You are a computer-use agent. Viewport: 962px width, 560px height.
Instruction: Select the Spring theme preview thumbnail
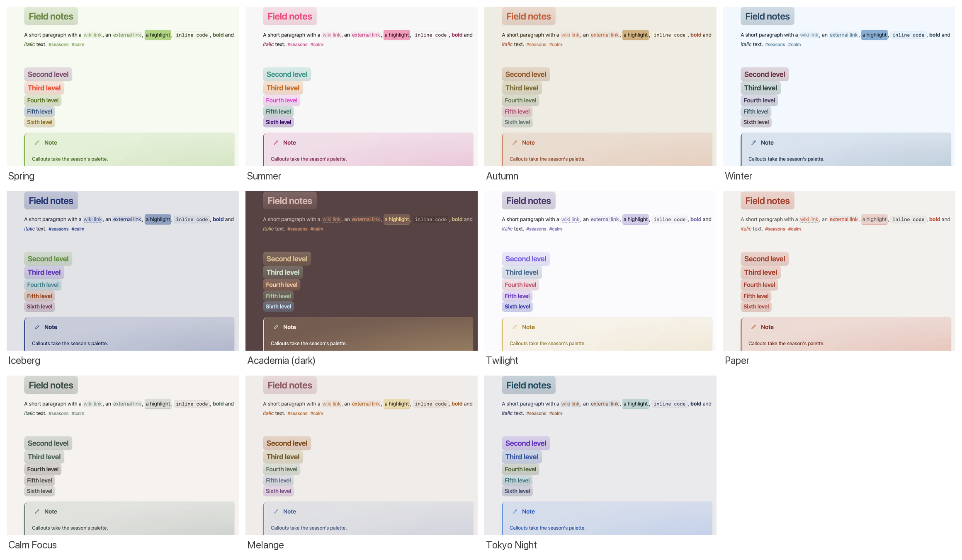123,86
